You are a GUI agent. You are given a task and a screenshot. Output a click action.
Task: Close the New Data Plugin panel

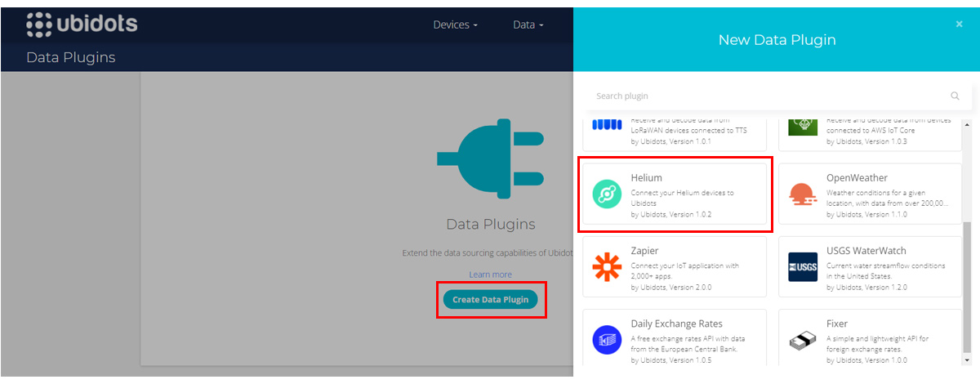click(x=960, y=24)
